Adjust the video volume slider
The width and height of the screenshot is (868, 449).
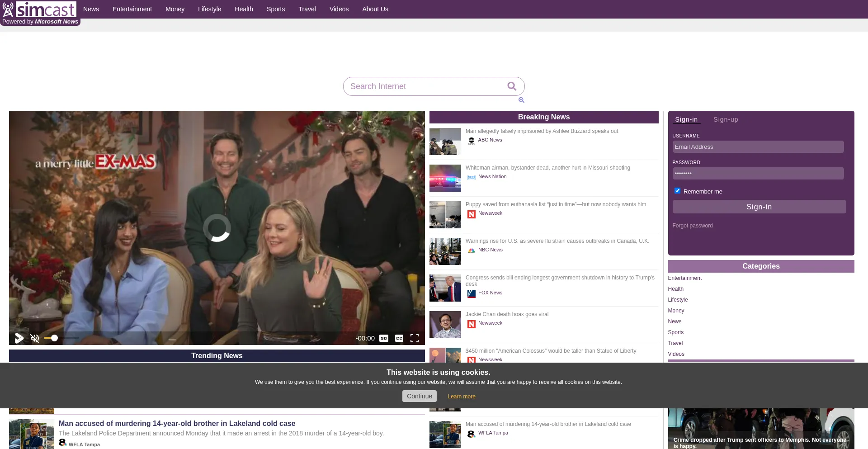54,338
